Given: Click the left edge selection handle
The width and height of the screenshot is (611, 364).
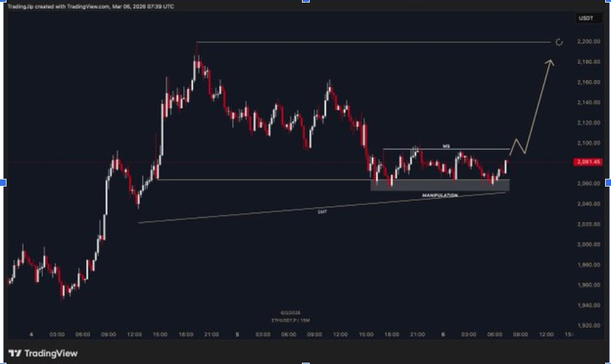Looking at the screenshot, I should 3,183.
